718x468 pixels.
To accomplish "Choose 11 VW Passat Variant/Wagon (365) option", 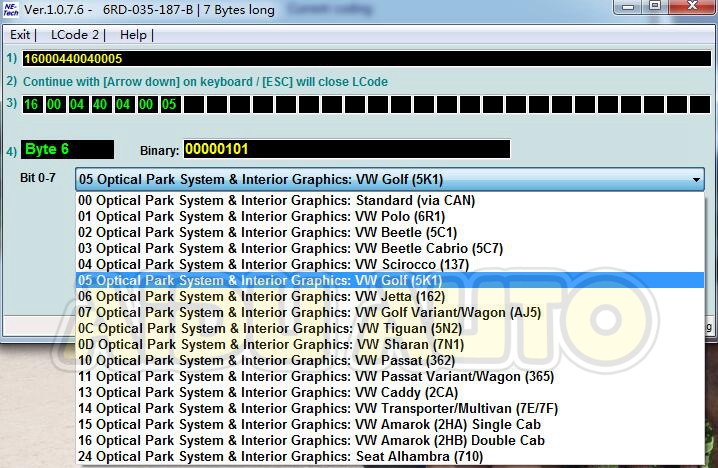I will [x=390, y=377].
